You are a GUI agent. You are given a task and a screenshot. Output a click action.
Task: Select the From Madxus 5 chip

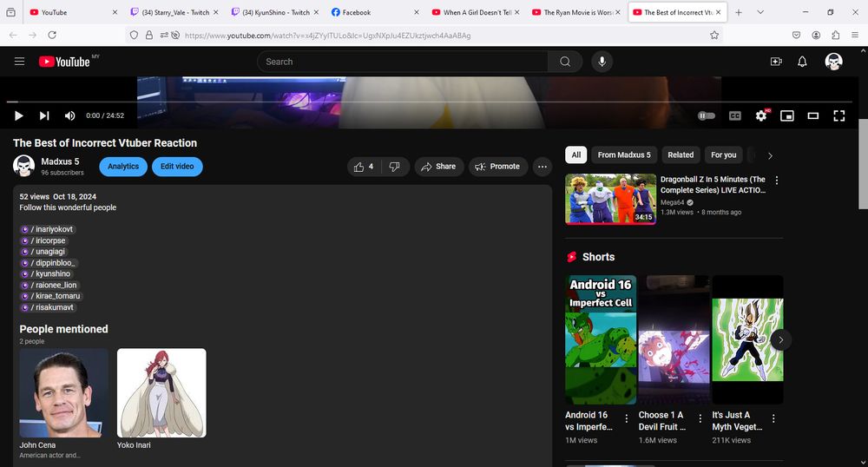tap(624, 155)
